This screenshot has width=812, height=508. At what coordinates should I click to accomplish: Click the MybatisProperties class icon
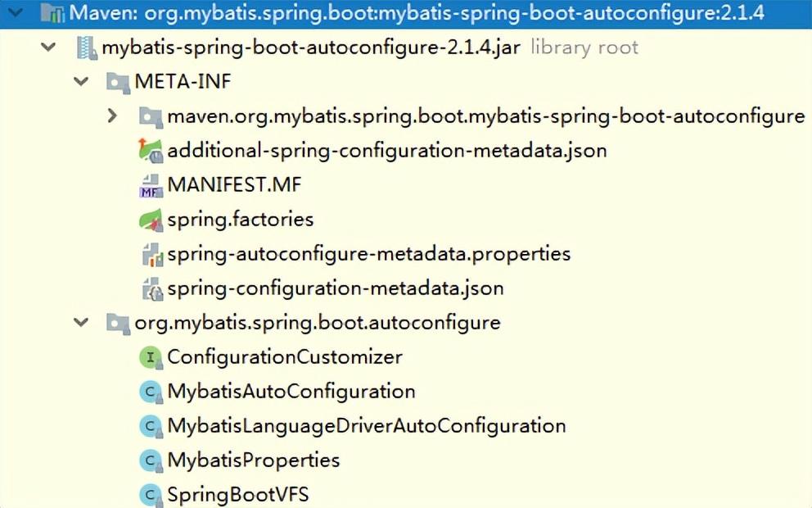(151, 460)
